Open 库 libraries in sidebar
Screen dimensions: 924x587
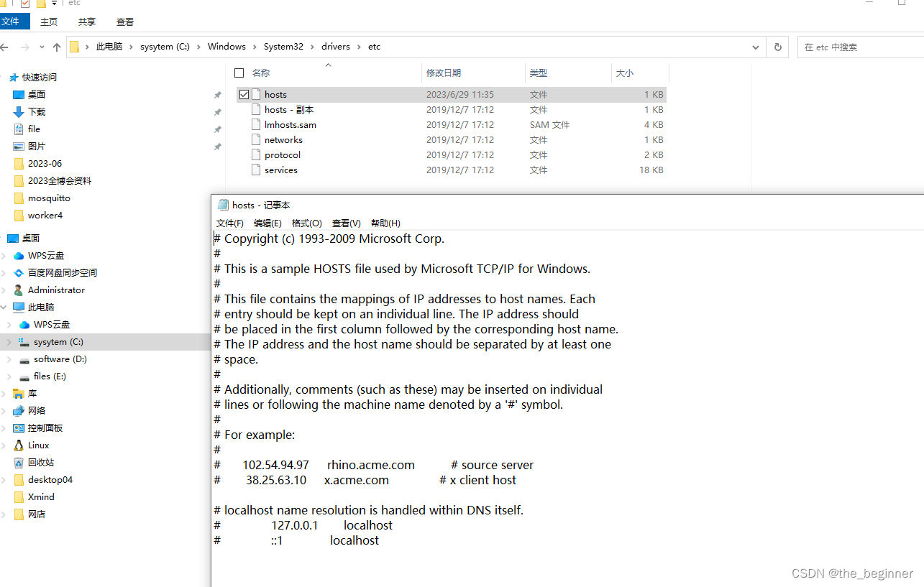[32, 393]
